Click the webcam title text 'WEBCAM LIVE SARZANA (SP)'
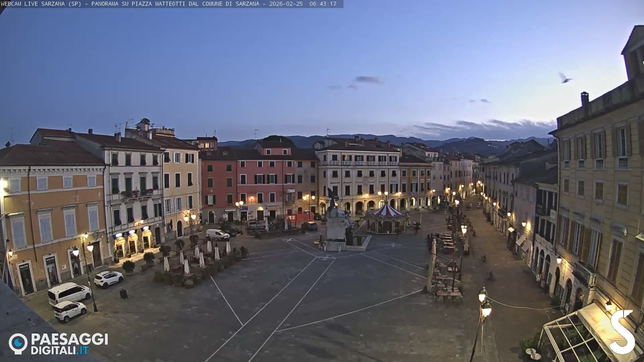 tap(41, 4)
